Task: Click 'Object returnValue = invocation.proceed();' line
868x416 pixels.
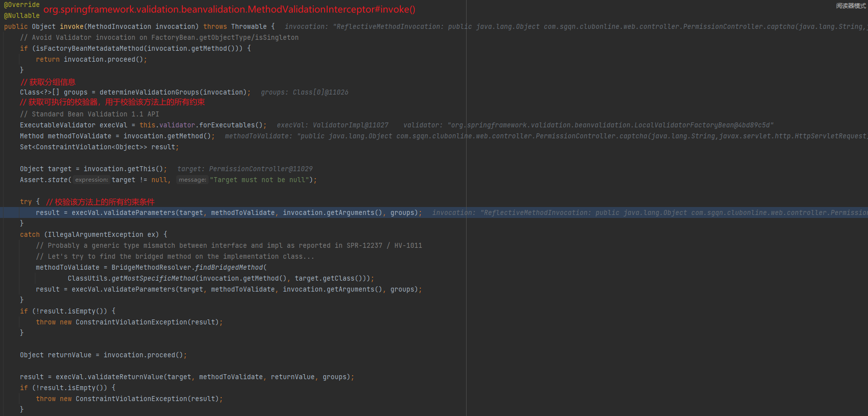Action: pyautogui.click(x=104, y=355)
